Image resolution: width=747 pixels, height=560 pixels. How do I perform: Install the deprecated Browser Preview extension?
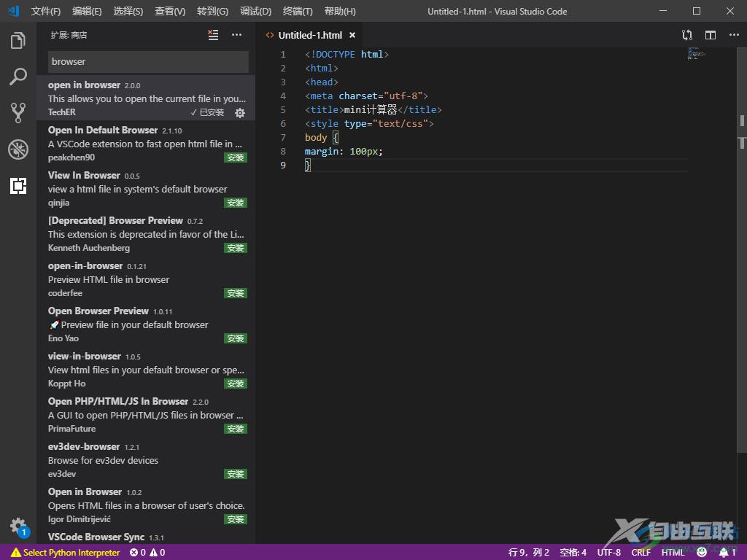click(x=236, y=248)
